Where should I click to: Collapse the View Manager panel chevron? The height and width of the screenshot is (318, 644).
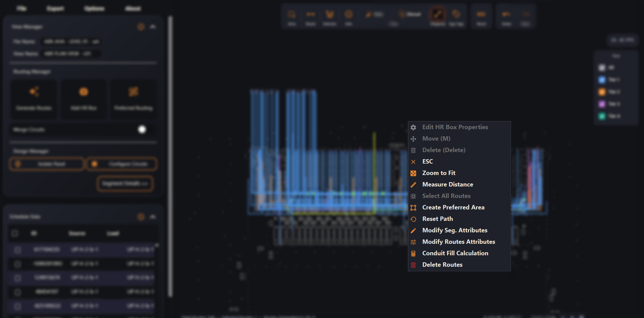(153, 27)
